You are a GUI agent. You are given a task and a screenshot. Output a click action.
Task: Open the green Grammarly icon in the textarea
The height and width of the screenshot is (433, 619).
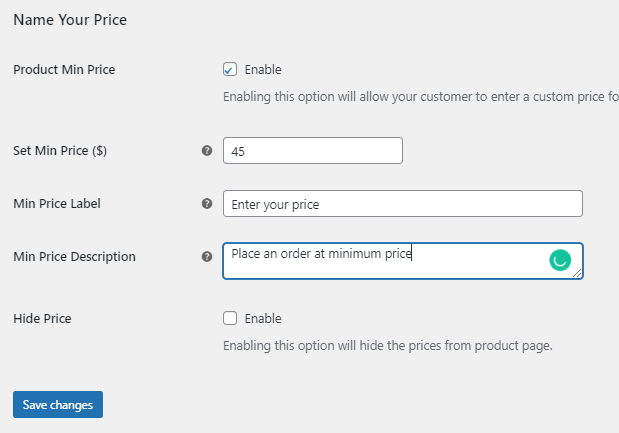coord(560,261)
